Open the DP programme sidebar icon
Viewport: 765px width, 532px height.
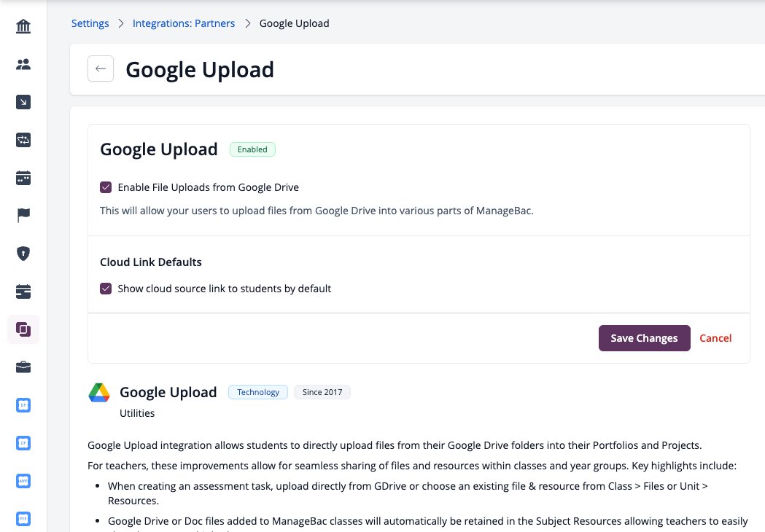click(23, 405)
